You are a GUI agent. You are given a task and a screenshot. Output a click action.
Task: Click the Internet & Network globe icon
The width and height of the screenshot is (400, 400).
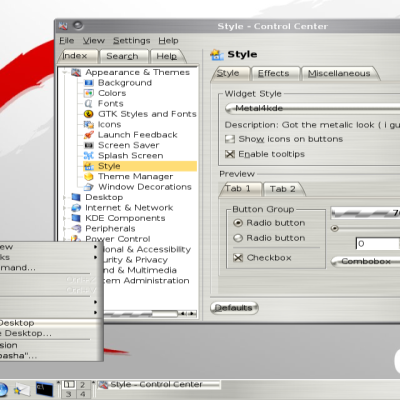[76, 208]
